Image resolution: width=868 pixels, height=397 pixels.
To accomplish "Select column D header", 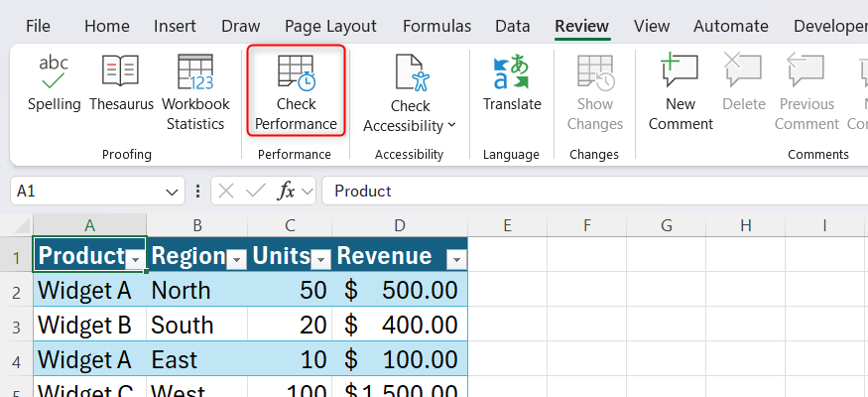I will point(400,225).
